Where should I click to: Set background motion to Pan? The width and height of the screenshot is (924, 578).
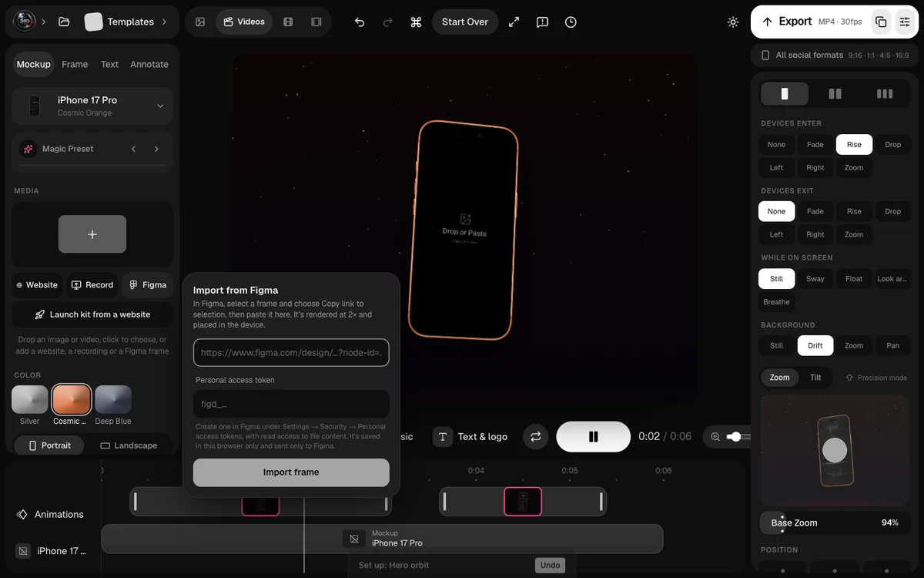pos(892,345)
